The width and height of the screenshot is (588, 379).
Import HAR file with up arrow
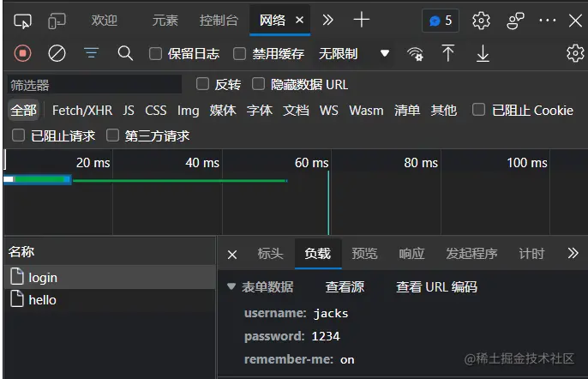(x=448, y=53)
